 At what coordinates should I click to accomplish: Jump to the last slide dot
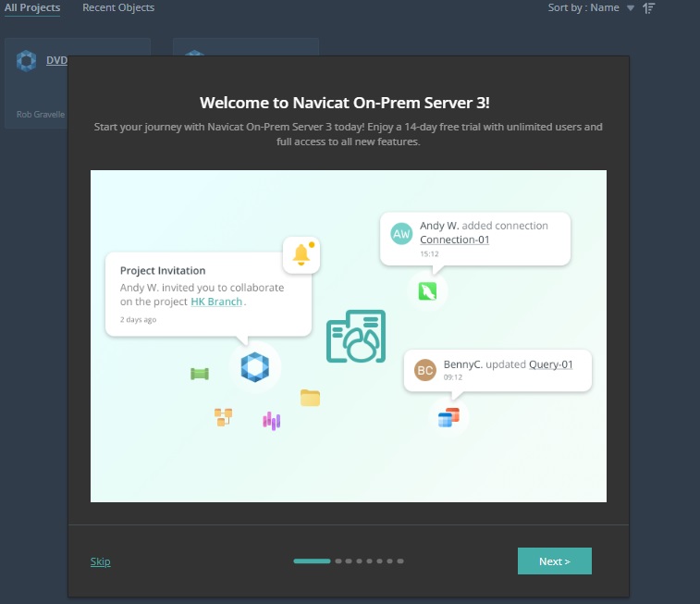point(401,561)
